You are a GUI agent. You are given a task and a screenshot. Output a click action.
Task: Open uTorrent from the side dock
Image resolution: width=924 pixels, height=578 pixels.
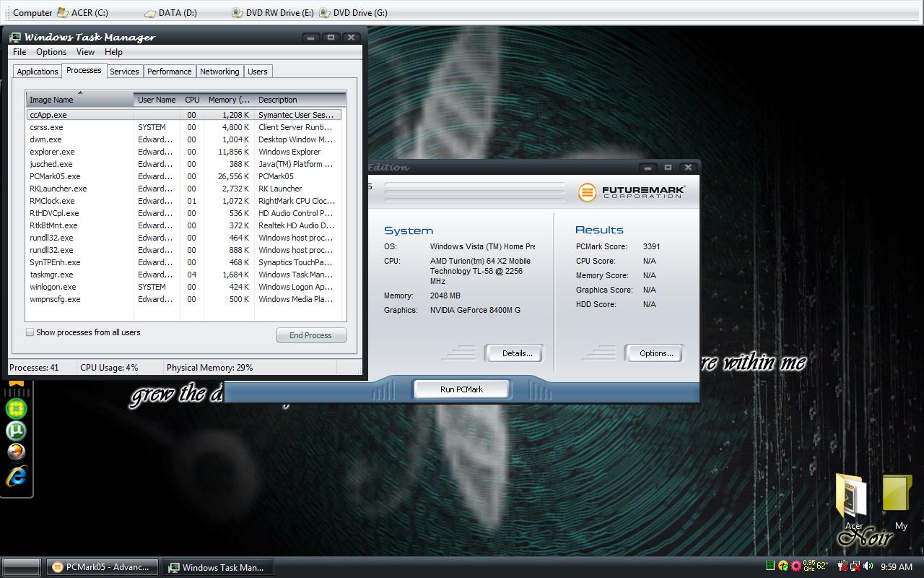[16, 431]
